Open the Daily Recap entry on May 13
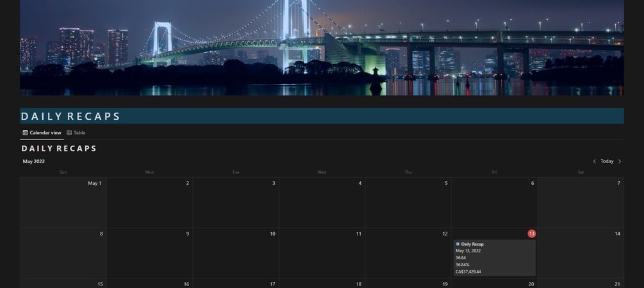The height and width of the screenshot is (288, 644). (x=495, y=258)
